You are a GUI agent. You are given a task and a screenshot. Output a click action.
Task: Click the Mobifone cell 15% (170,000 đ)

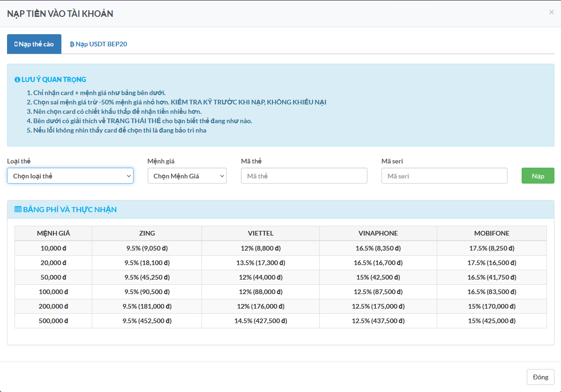coord(492,306)
